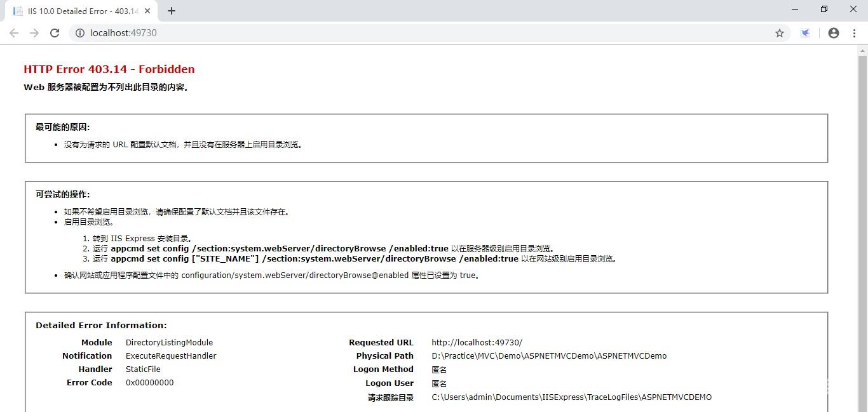Click the Requested URL label
Screen dimensions: 868x412
[x=381, y=342]
